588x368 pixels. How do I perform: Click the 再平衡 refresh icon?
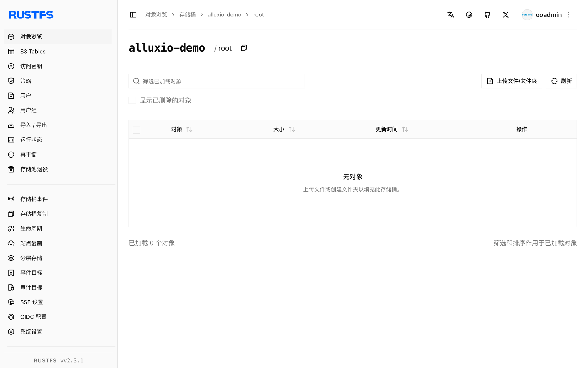11,155
